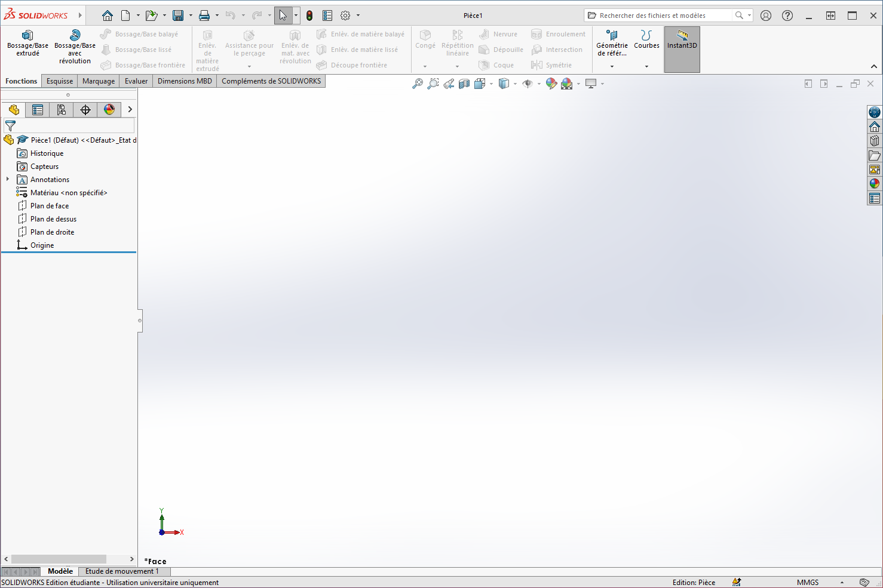
Task: Click the Courbes tool icon
Action: [646, 36]
